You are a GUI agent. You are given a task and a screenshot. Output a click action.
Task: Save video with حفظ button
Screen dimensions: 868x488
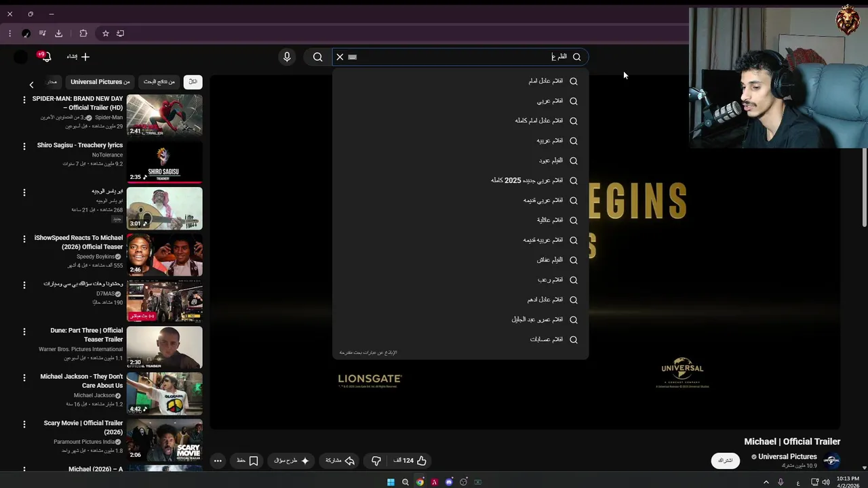(x=247, y=461)
